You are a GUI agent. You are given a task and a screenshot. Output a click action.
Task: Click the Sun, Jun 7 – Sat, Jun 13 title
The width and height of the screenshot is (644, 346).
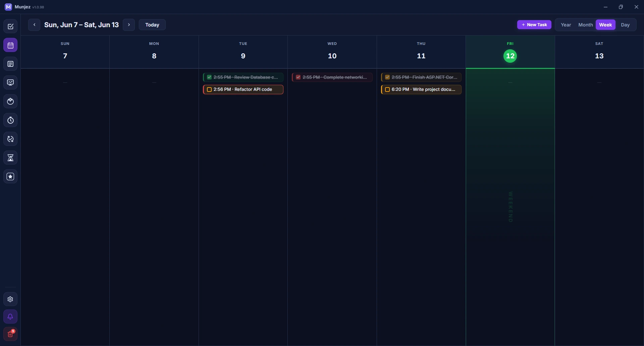point(82,25)
